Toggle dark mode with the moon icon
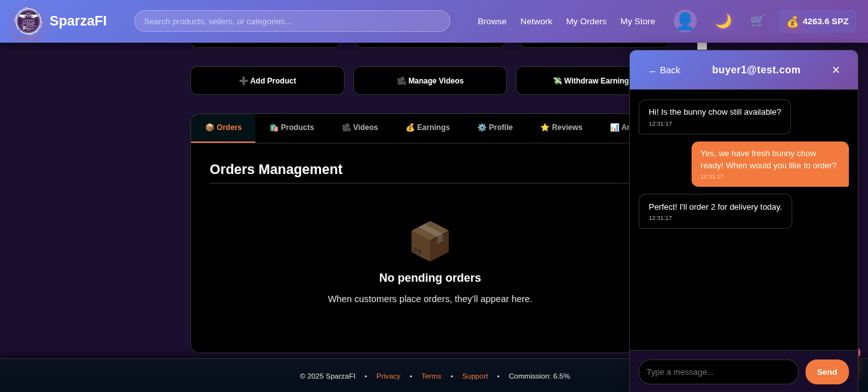 (723, 21)
